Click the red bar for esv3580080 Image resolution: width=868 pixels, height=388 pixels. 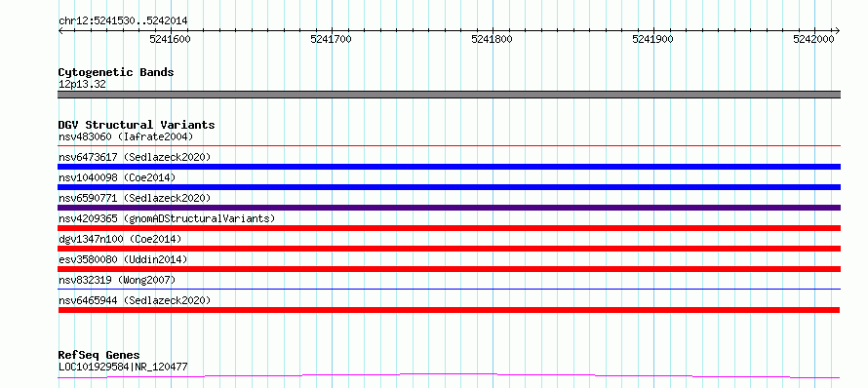[449, 269]
